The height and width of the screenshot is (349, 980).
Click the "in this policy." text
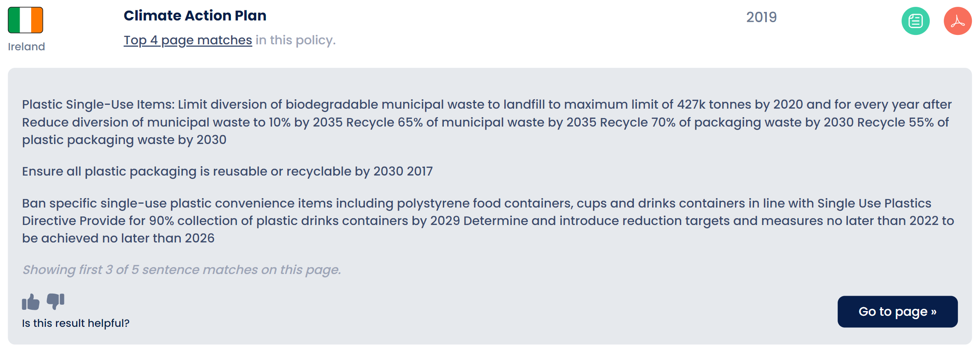point(295,40)
